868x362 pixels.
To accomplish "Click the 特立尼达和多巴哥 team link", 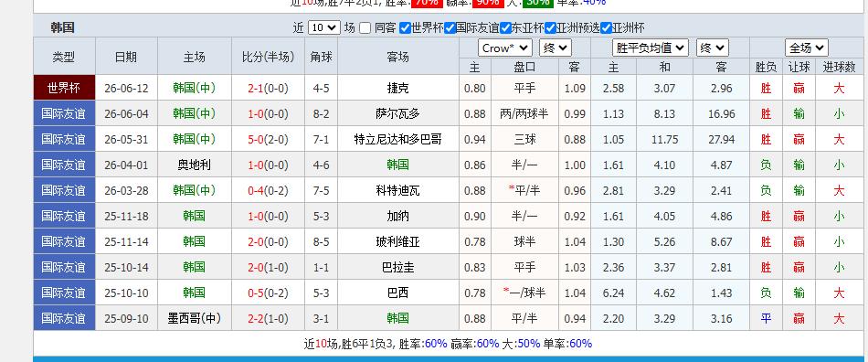I will 398,140.
